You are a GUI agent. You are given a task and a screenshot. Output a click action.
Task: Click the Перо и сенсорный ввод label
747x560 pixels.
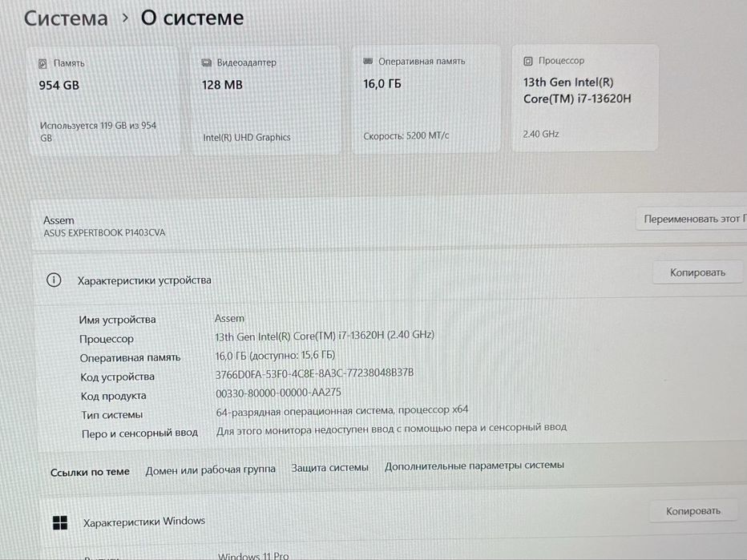pos(139,433)
